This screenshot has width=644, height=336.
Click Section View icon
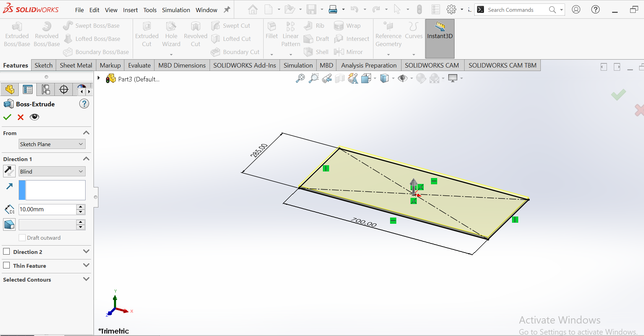click(340, 79)
